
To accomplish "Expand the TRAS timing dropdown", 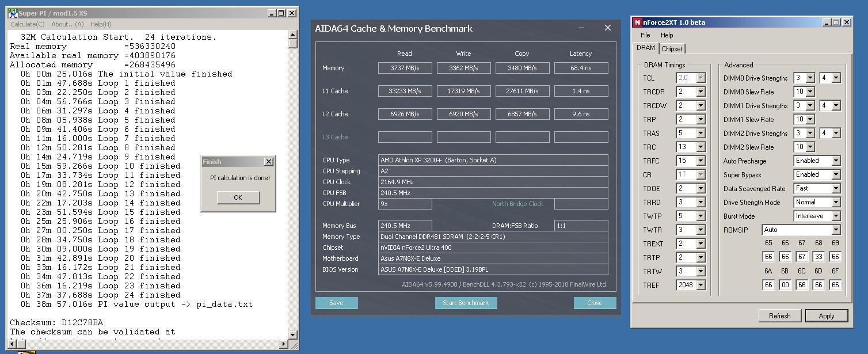I will pyautogui.click(x=701, y=133).
